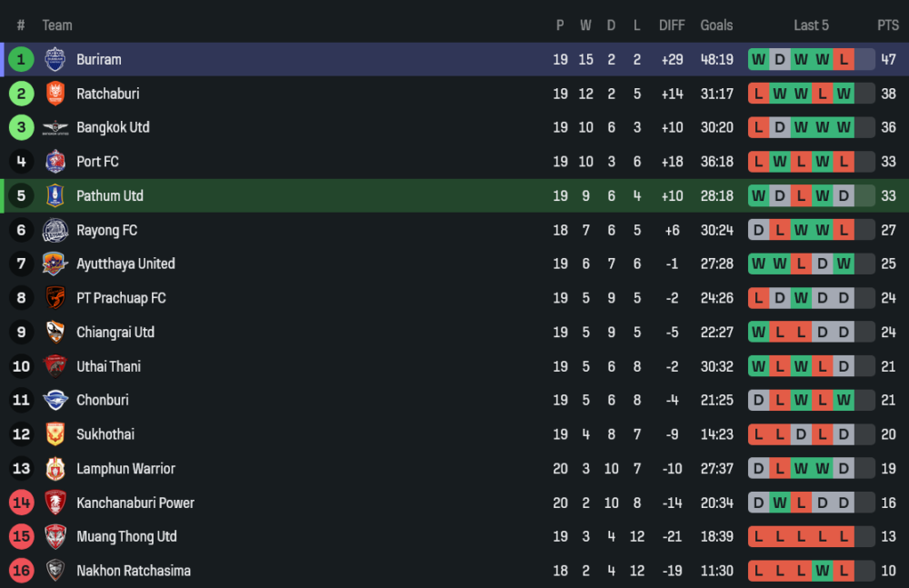Select the Lamphun Warrior team name
The width and height of the screenshot is (909, 588).
(125, 469)
